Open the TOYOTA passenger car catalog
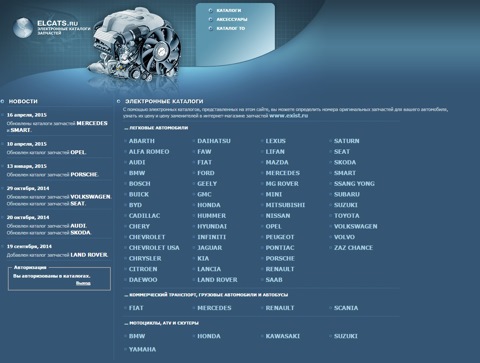Screen dimensions: 480x363 click(x=347, y=216)
